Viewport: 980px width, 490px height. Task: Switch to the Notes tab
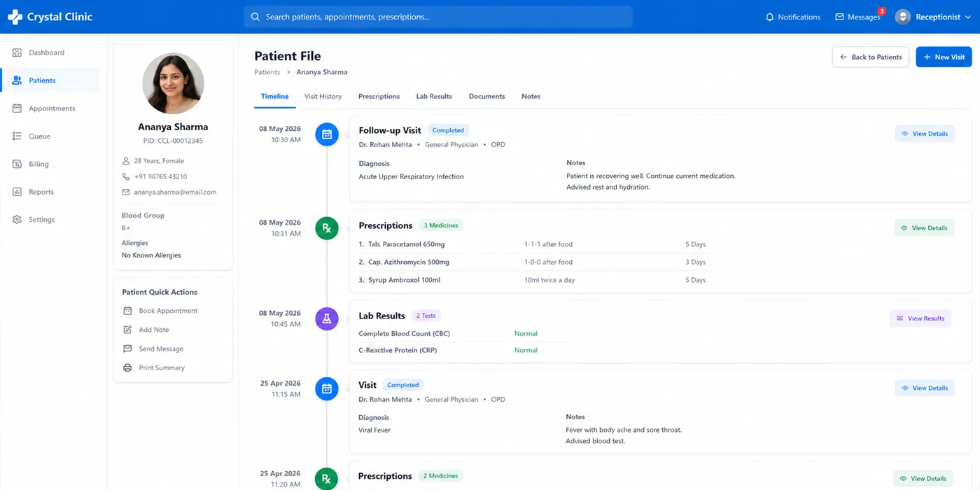pyautogui.click(x=531, y=97)
